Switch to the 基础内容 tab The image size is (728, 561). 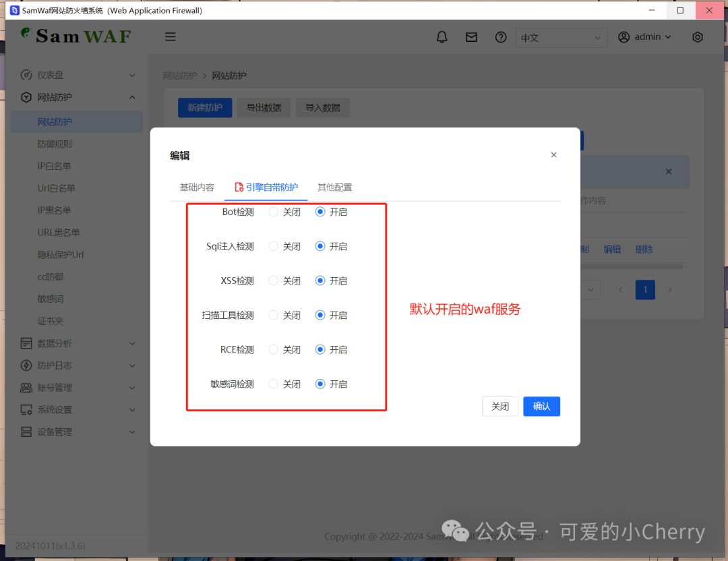(197, 187)
